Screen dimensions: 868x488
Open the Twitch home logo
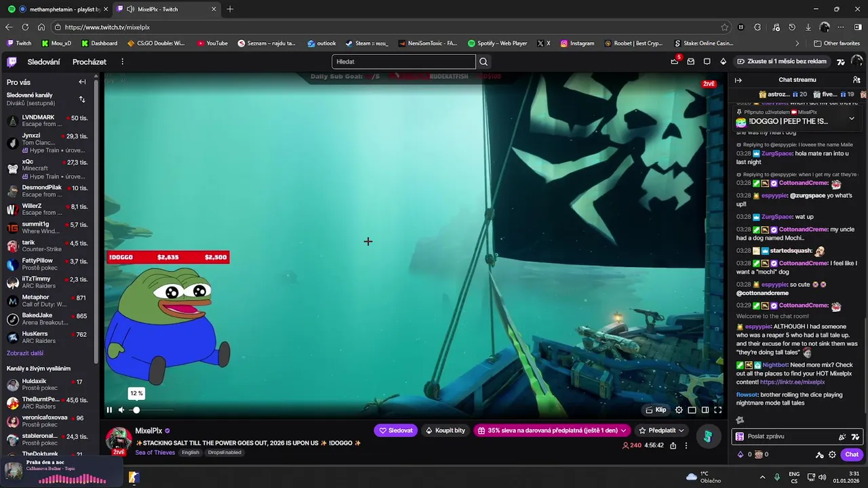[12, 62]
